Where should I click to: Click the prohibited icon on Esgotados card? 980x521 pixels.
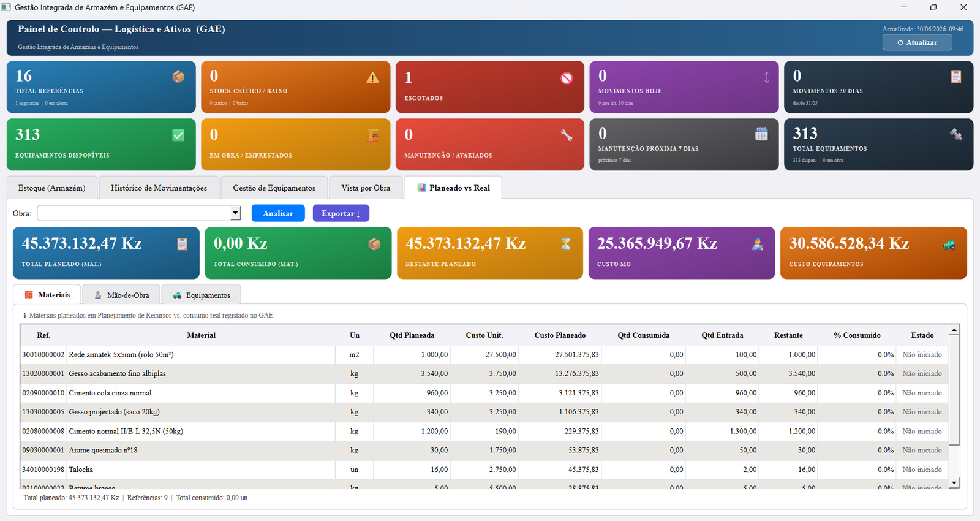tap(567, 78)
